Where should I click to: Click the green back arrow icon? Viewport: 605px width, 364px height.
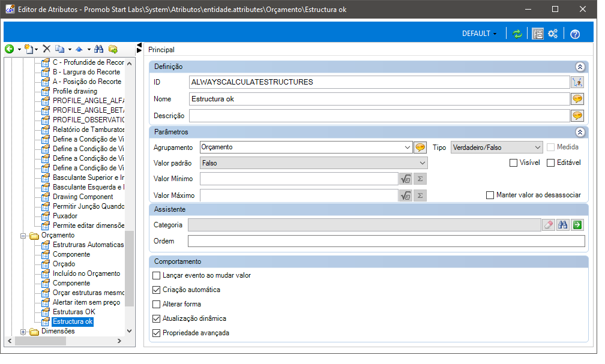click(x=9, y=49)
